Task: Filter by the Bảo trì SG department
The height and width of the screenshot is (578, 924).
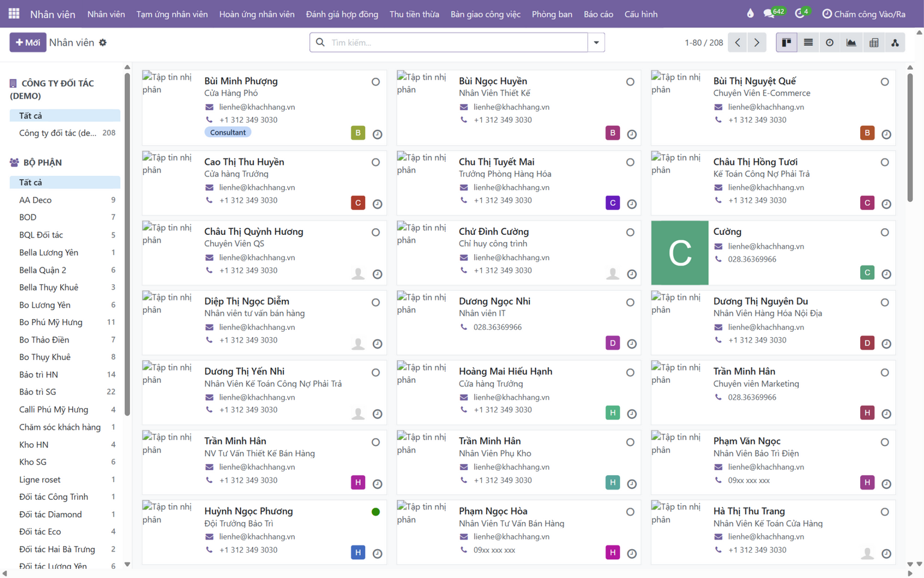Action: tap(65, 392)
